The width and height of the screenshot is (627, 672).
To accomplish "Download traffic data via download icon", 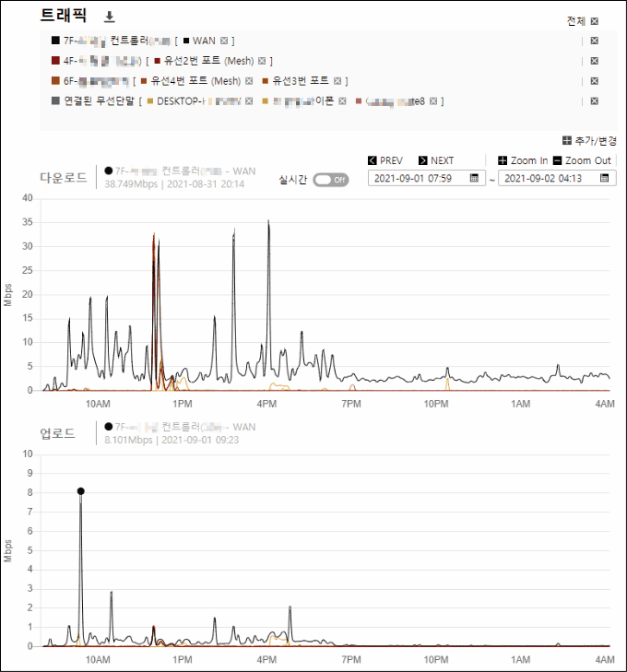I will (110, 17).
